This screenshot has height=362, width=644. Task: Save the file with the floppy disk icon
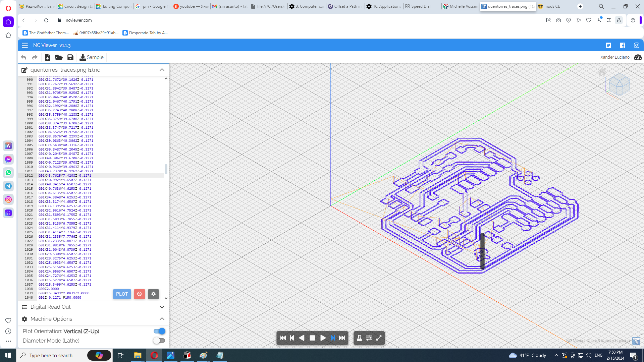[70, 57]
